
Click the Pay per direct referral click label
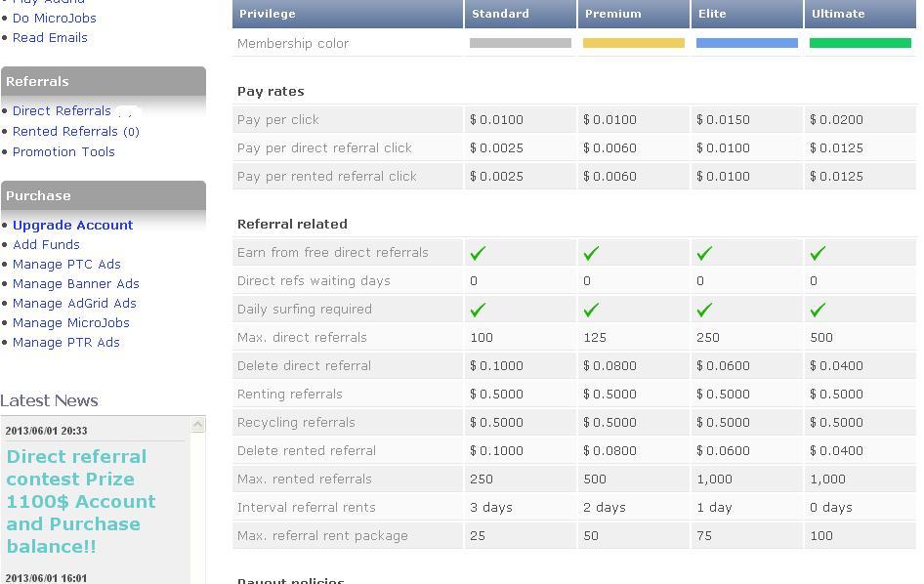(324, 147)
